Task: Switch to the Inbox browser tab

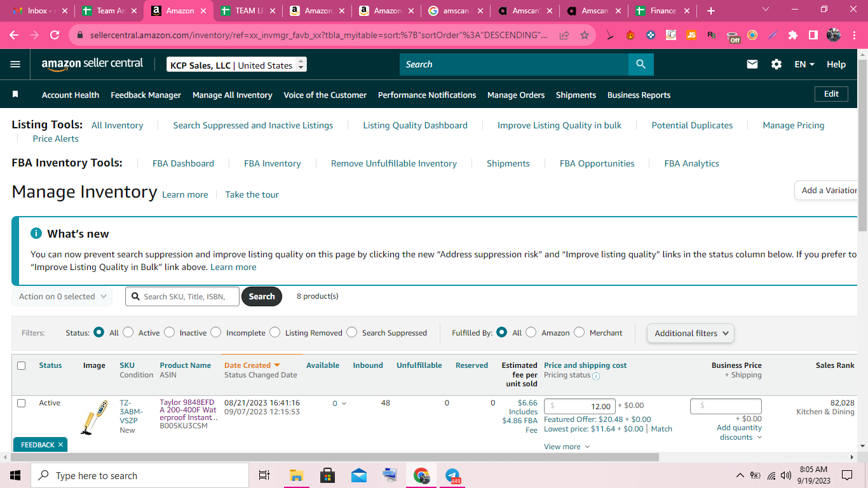Action: [x=41, y=11]
